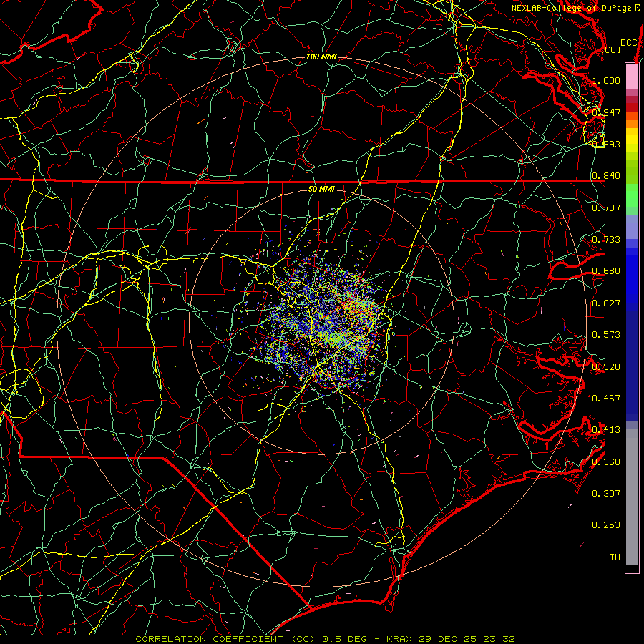Viewport: 644px width, 644px height.
Task: Click the 0.947 legend value
Action: coord(606,112)
